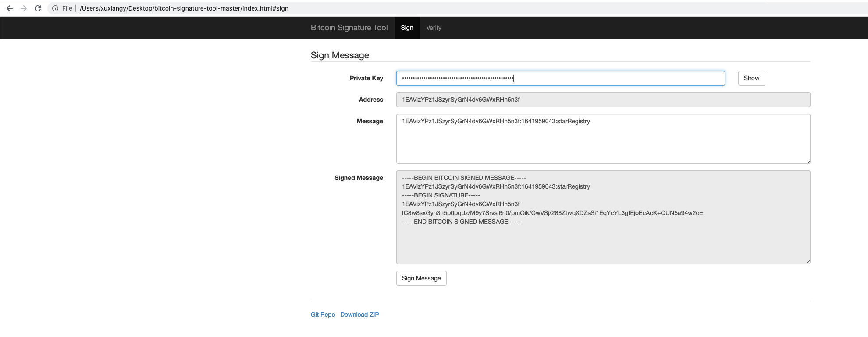Open the Git Repo link
868x337 pixels.
coord(323,315)
